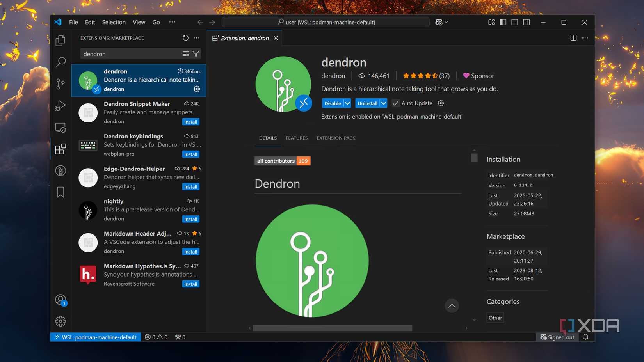Open the extension filter funnel icon
This screenshot has width=644, height=362.
196,53
